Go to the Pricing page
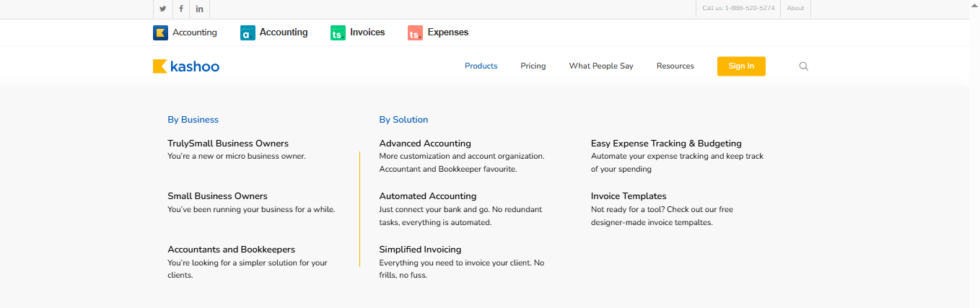The image size is (980, 308). tap(533, 66)
